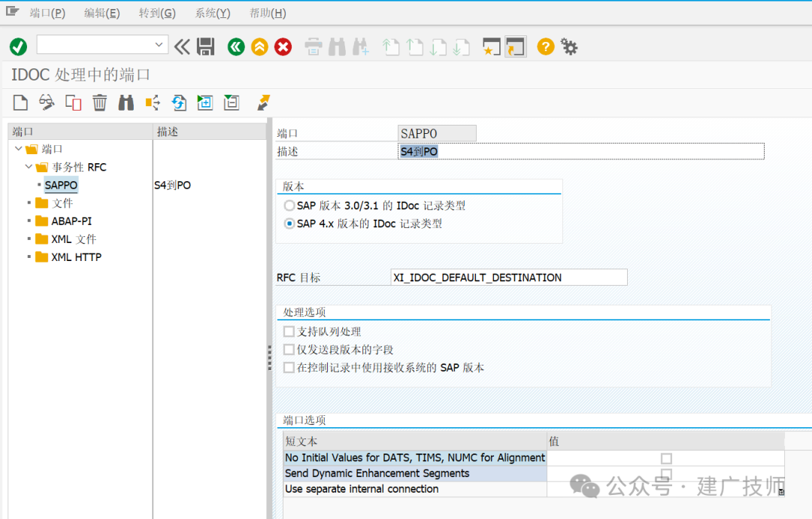This screenshot has width=812, height=519.
Task: Open the command field dropdown
Action: tap(159, 45)
